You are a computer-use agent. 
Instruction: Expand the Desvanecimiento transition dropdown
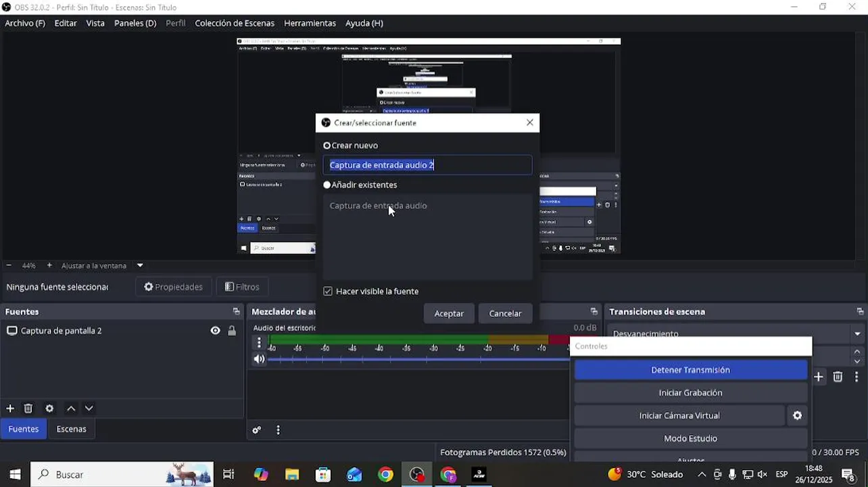(x=857, y=333)
